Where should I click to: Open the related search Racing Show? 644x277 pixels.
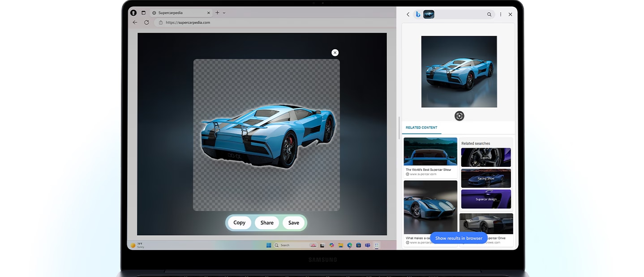[x=486, y=179]
